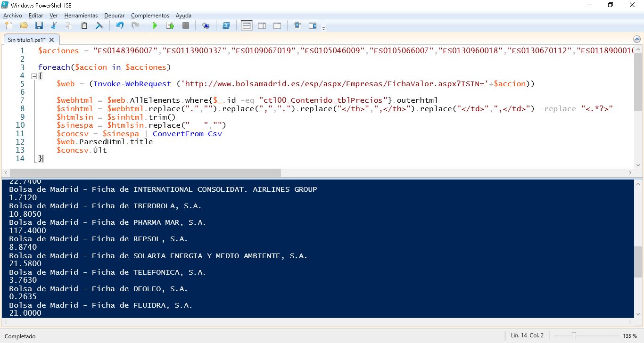Toggle Show Script Pane Maximized layout
Image resolution: width=644 pixels, height=343 pixels.
tap(277, 25)
